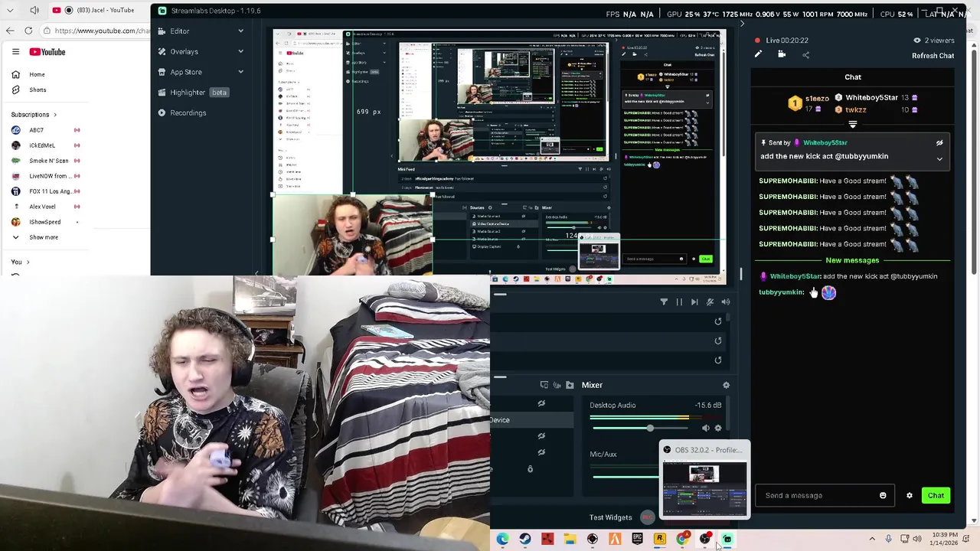Image resolution: width=980 pixels, height=551 pixels.
Task: Expand the Editor menu in Streamlabs sidebar
Action: tap(240, 31)
